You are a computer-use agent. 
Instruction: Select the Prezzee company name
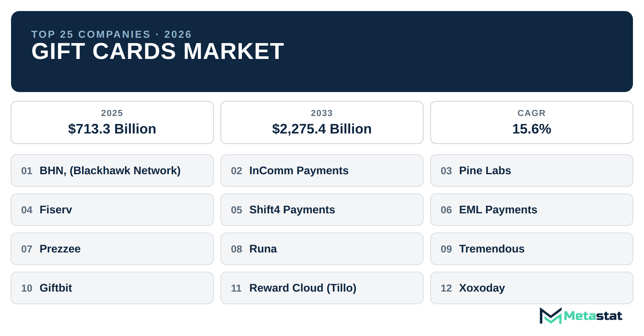click(60, 249)
